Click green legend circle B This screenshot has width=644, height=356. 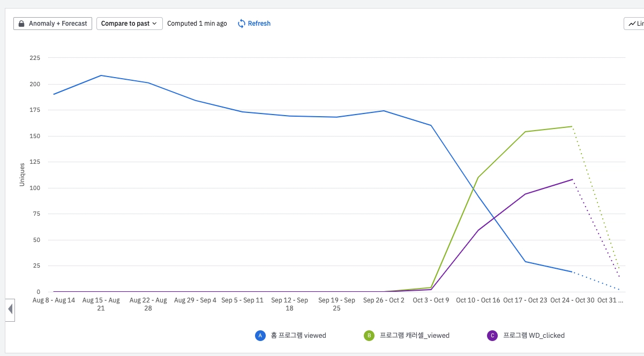click(x=369, y=336)
